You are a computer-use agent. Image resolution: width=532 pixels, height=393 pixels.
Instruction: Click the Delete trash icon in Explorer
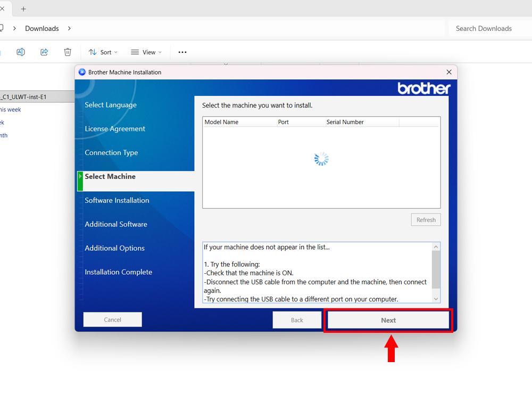click(68, 52)
